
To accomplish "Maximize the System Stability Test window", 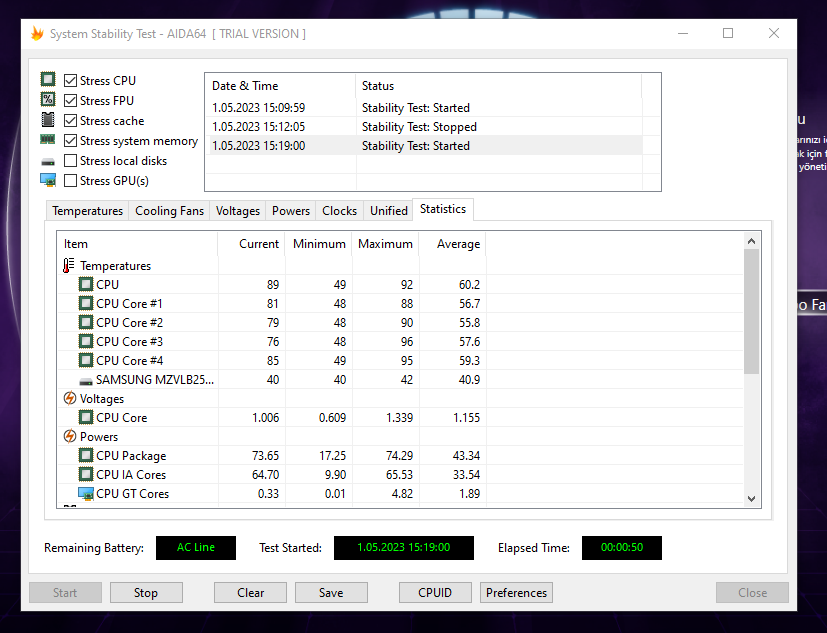I will [x=728, y=33].
